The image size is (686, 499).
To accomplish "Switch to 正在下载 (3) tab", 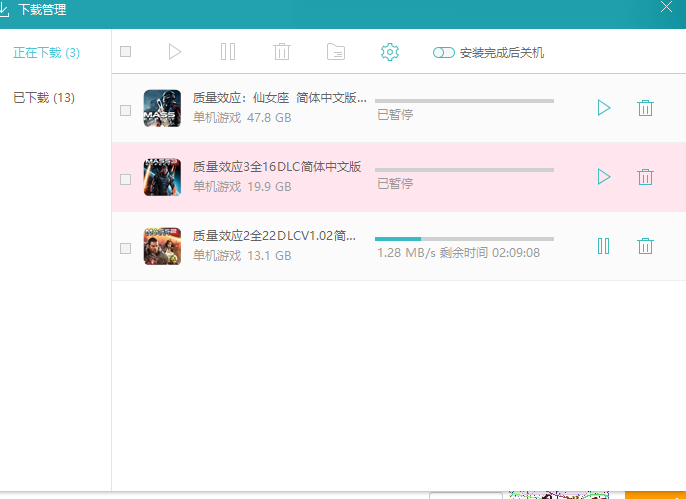I will click(46, 53).
